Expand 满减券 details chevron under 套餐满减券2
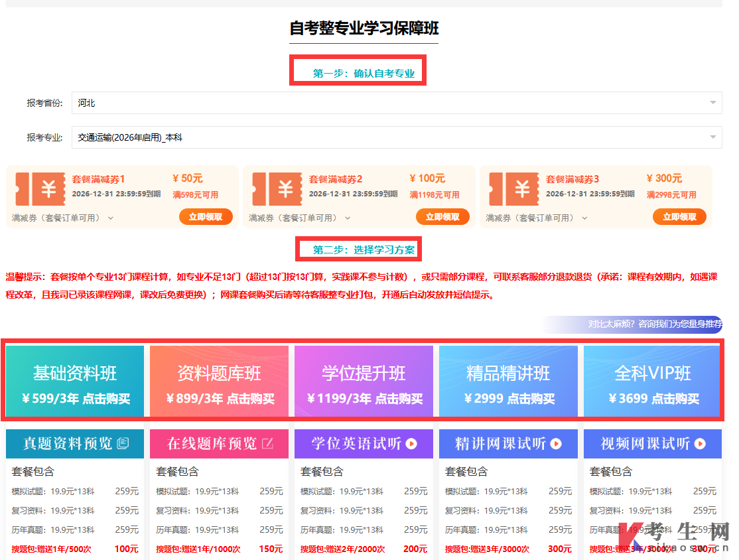The width and height of the screenshot is (739, 560). [x=348, y=218]
